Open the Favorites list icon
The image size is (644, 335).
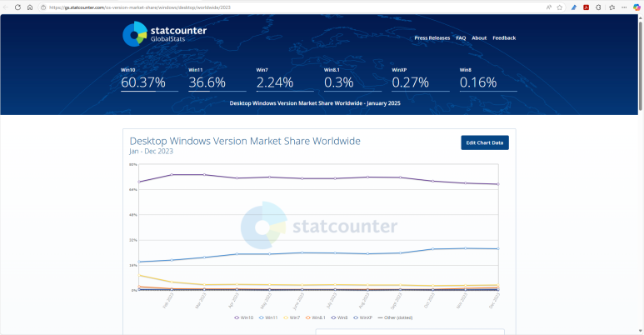[x=612, y=7]
